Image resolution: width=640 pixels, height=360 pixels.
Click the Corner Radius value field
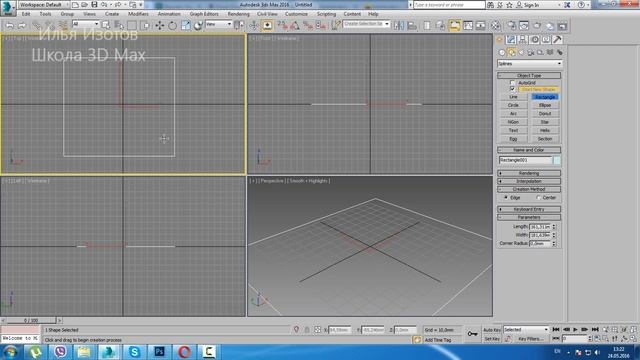(540, 243)
